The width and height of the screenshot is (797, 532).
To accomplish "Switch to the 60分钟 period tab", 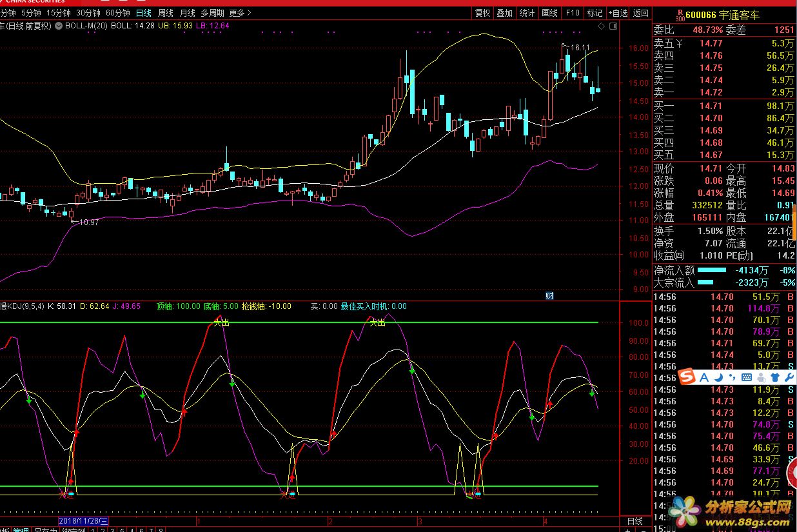I will [x=118, y=13].
